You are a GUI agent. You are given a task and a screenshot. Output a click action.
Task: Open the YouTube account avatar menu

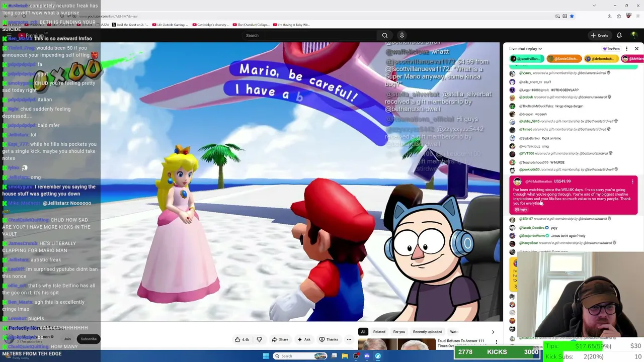634,35
